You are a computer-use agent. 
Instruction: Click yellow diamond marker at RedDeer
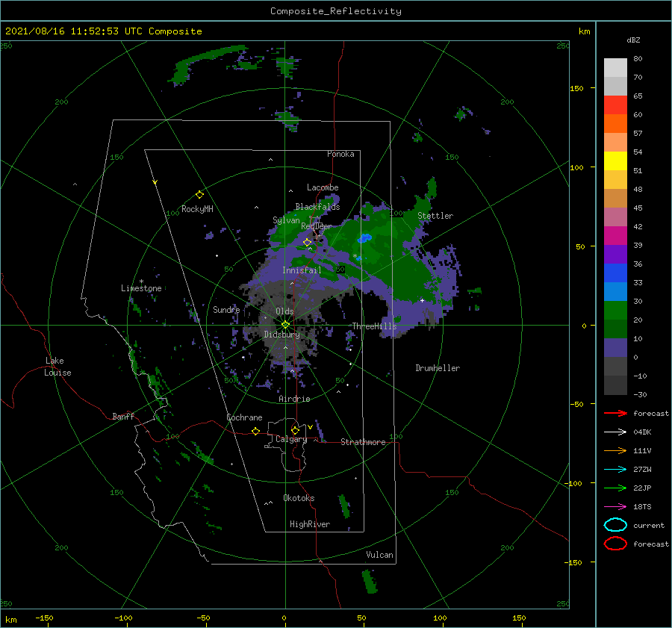[307, 243]
